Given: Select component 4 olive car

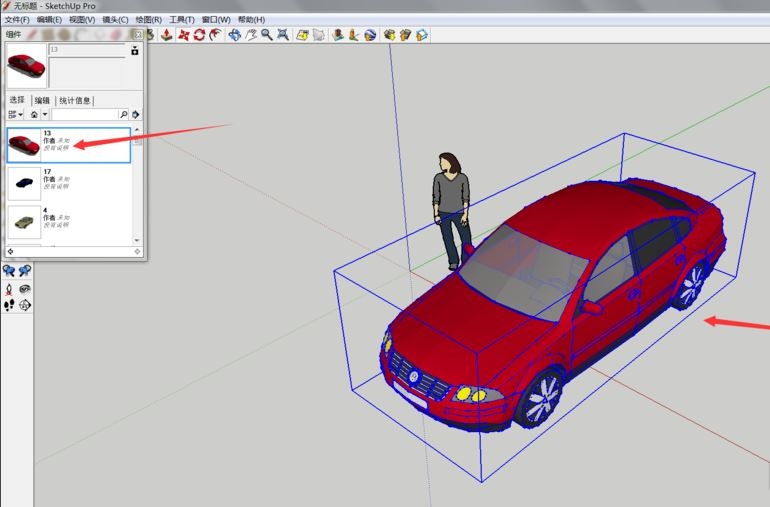Looking at the screenshot, I should coord(24,222).
